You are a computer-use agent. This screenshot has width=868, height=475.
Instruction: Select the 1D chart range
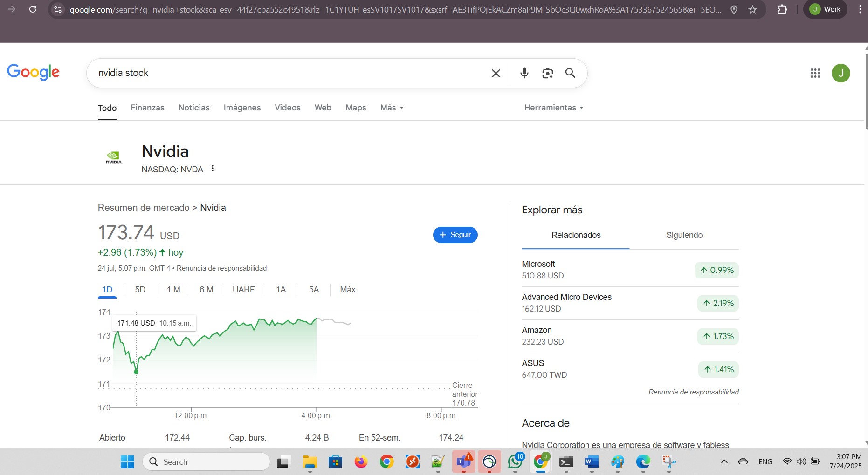[x=107, y=290]
